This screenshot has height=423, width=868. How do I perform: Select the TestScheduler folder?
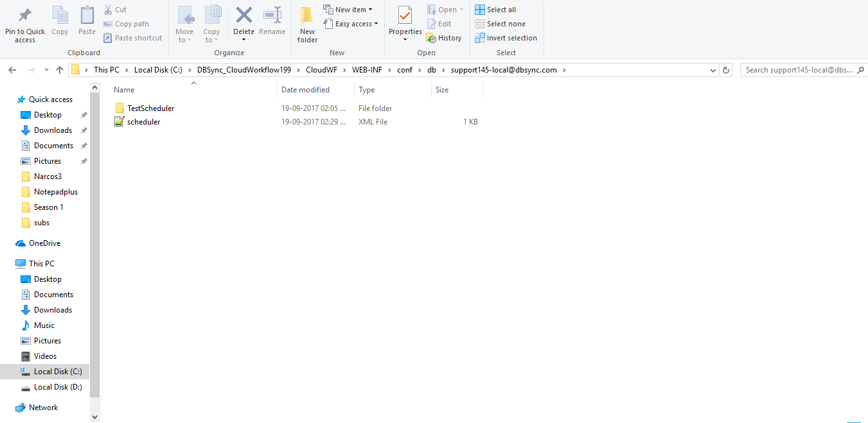150,108
